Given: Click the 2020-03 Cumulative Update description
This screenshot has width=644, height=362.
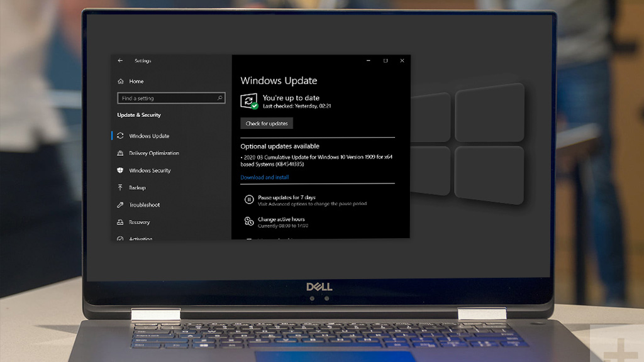Looking at the screenshot, I should point(316,160).
